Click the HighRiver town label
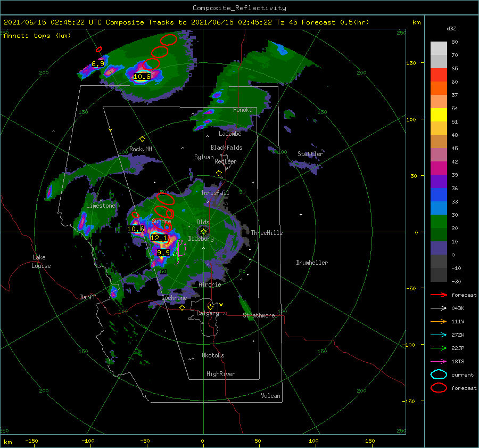Viewport: 479px width, 448px height. coord(220,374)
